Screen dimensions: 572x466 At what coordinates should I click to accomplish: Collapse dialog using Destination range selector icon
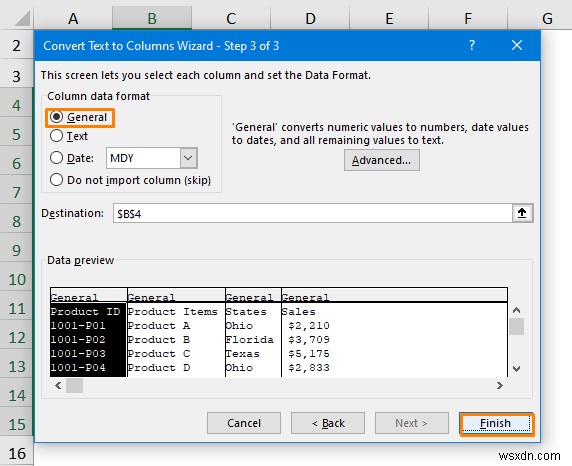[x=522, y=213]
